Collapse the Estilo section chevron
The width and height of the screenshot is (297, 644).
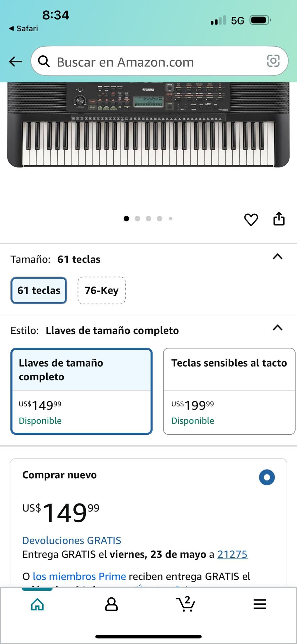coord(278,328)
